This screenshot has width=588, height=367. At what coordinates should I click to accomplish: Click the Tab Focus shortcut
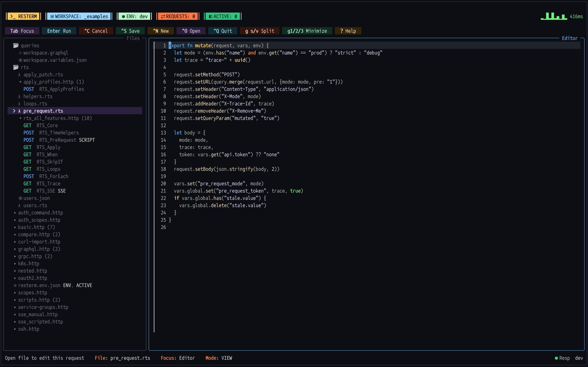[x=22, y=31]
